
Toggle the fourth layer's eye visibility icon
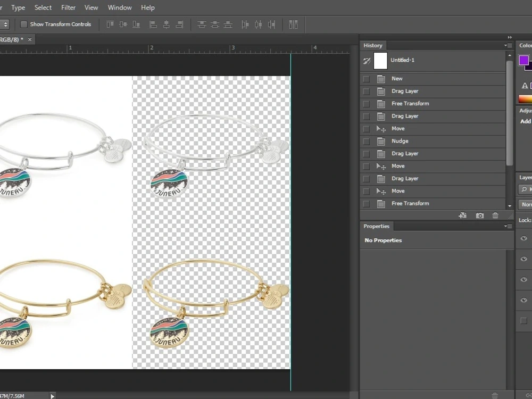click(x=524, y=300)
